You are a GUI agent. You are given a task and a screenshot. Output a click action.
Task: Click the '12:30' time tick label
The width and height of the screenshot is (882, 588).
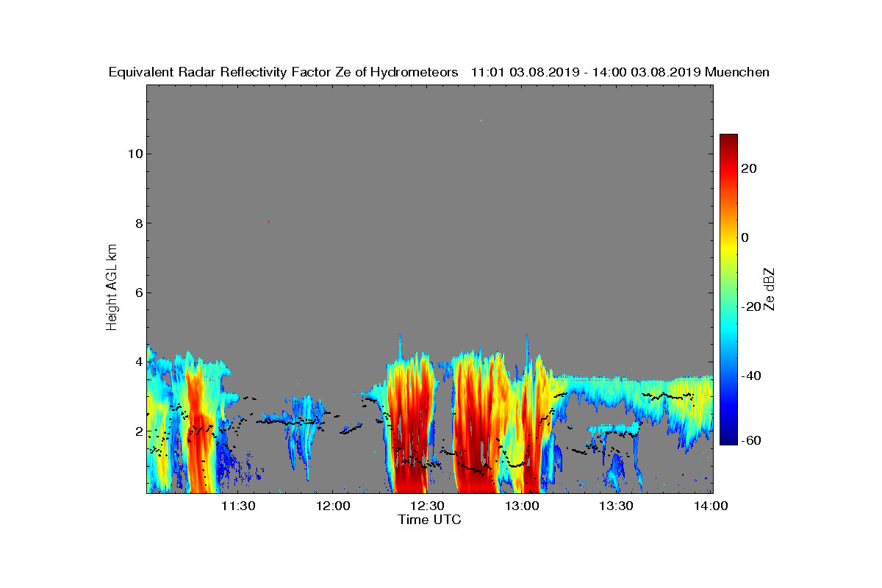coord(427,506)
